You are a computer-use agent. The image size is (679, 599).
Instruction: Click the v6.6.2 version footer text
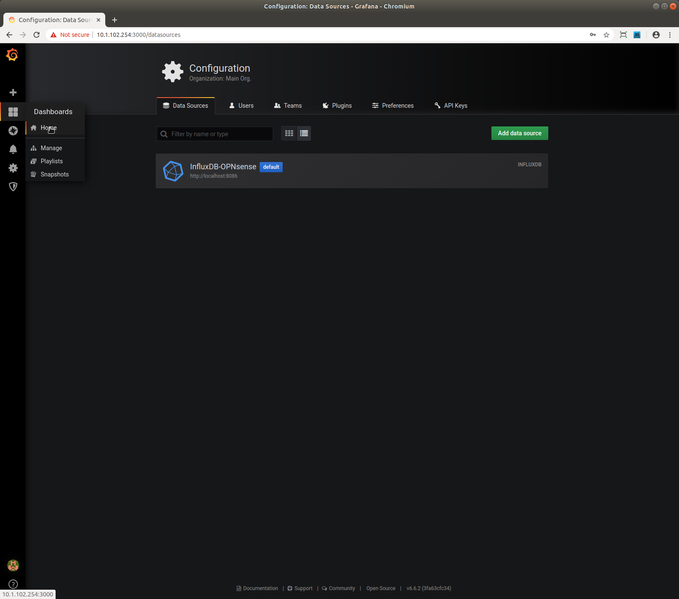429,588
